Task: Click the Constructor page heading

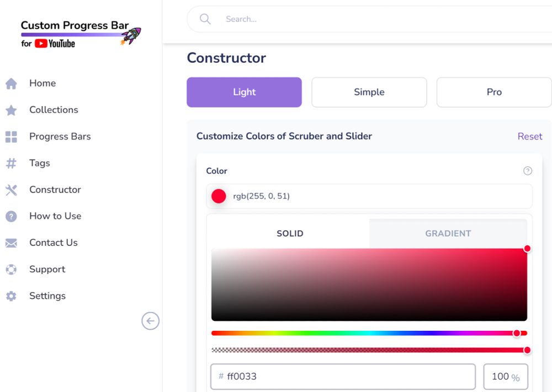Action: [226, 58]
